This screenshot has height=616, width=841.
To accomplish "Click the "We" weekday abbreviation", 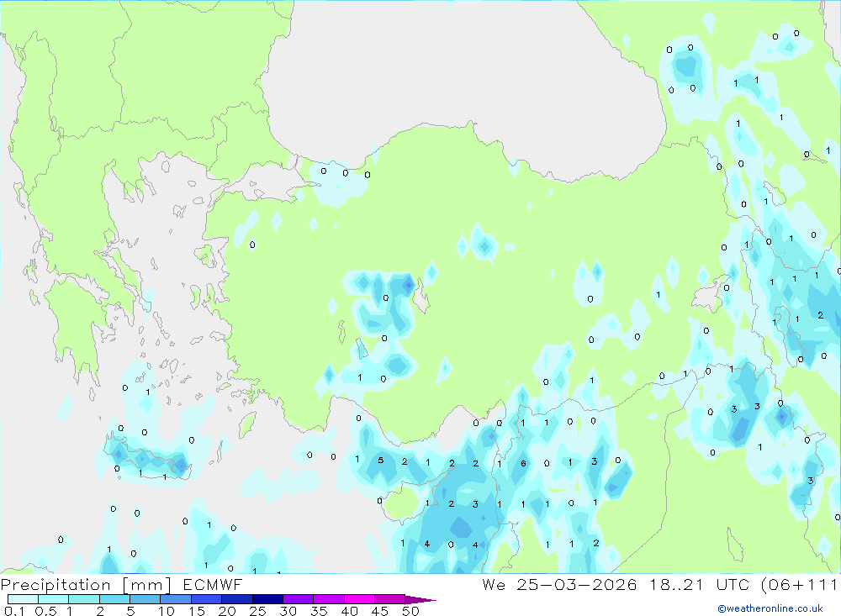I will [x=494, y=585].
